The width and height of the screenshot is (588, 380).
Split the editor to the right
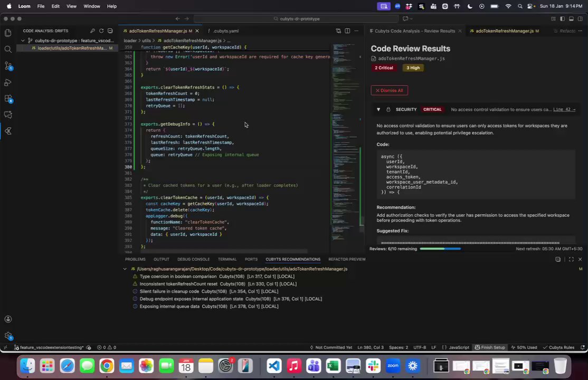click(x=347, y=31)
